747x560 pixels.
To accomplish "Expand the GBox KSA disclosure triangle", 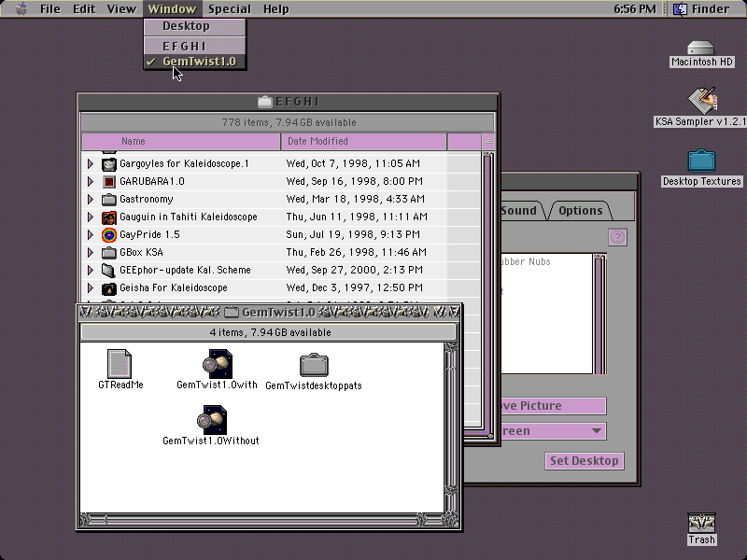I will (x=90, y=252).
